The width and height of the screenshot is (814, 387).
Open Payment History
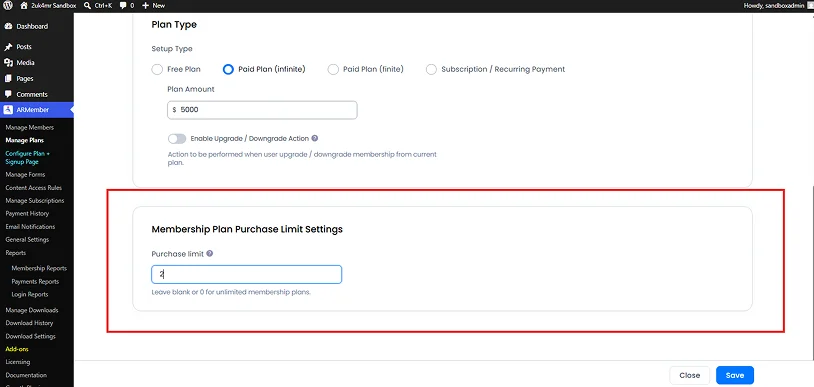(27, 213)
